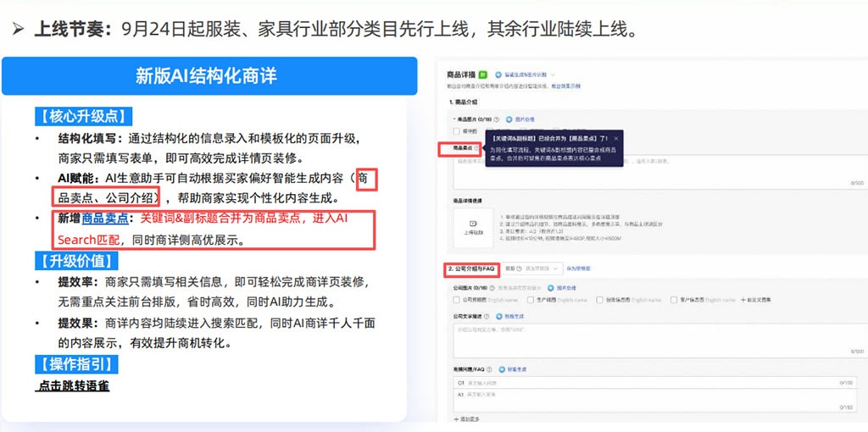The image size is (868, 432).
Task: Click the AI generate icon beside FAQ
Action: click(x=502, y=369)
